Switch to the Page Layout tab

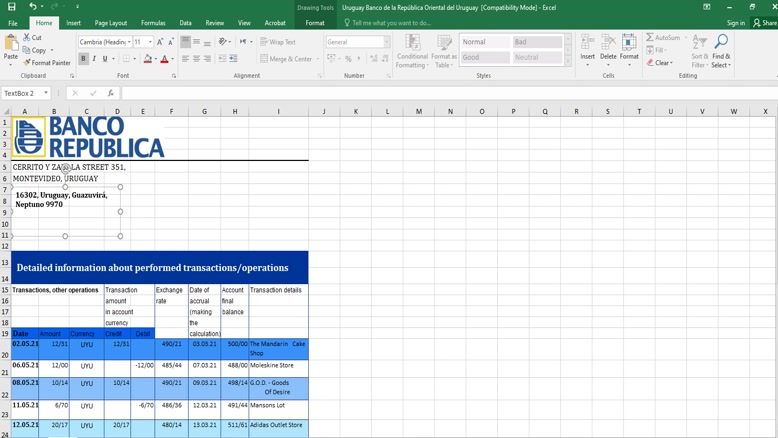coord(110,23)
